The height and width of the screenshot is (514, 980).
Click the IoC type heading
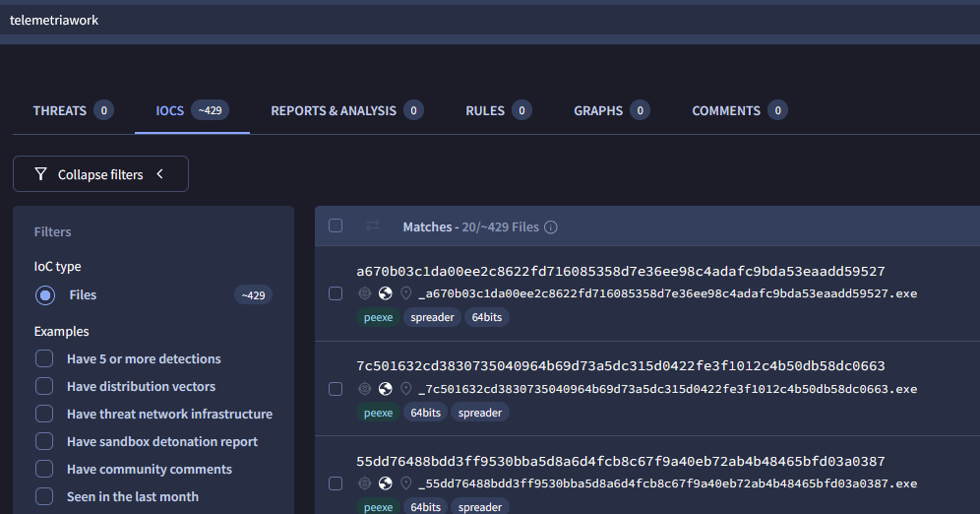57,267
